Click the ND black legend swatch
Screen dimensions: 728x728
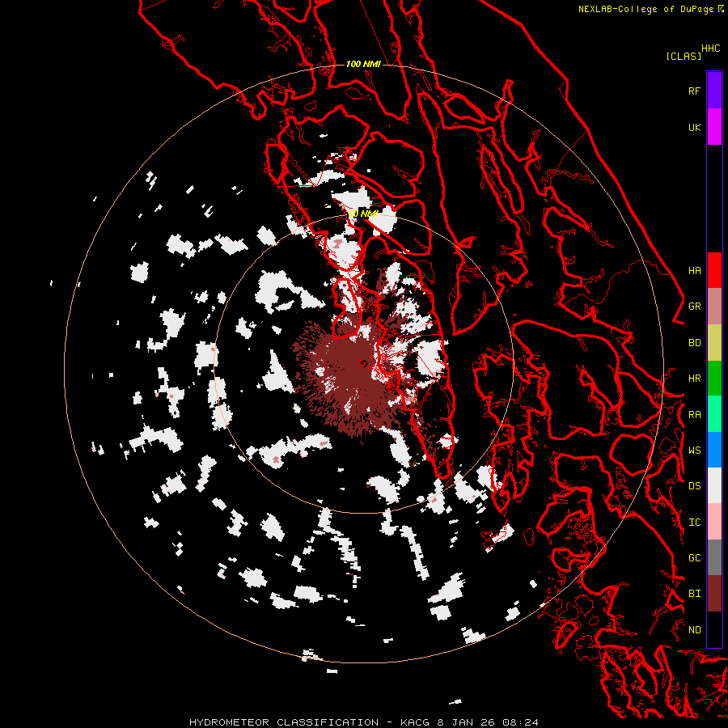point(714,629)
